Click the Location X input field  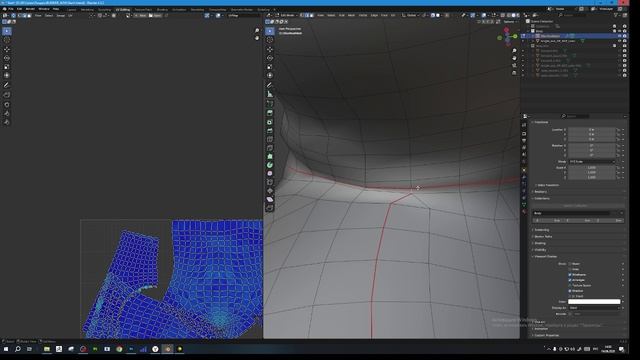[x=591, y=129]
